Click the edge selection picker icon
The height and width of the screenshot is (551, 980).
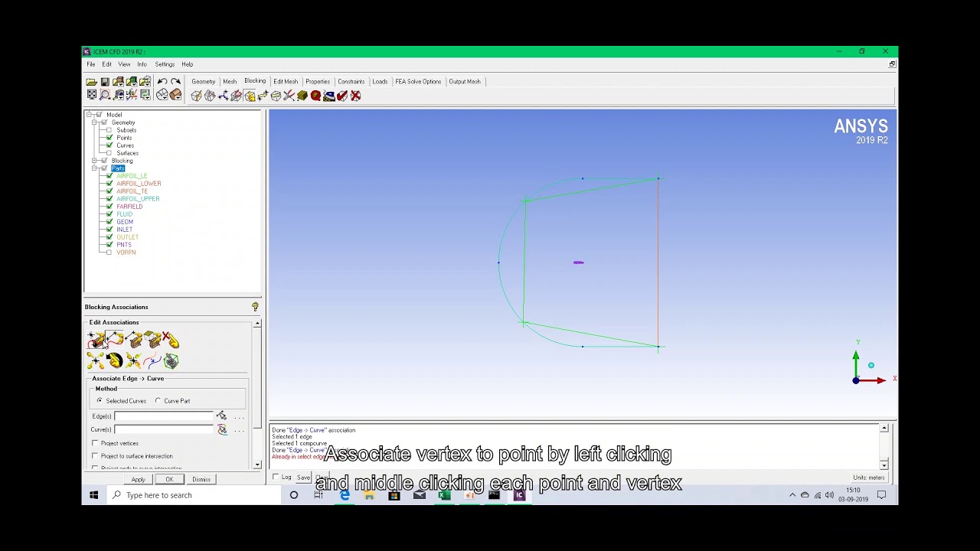[221, 416]
